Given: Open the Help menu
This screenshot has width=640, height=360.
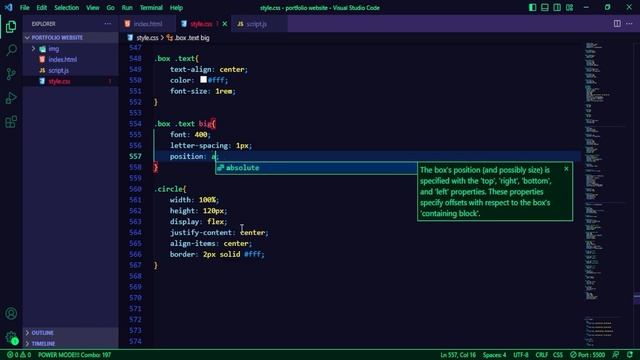Looking at the screenshot, I should (176, 7).
